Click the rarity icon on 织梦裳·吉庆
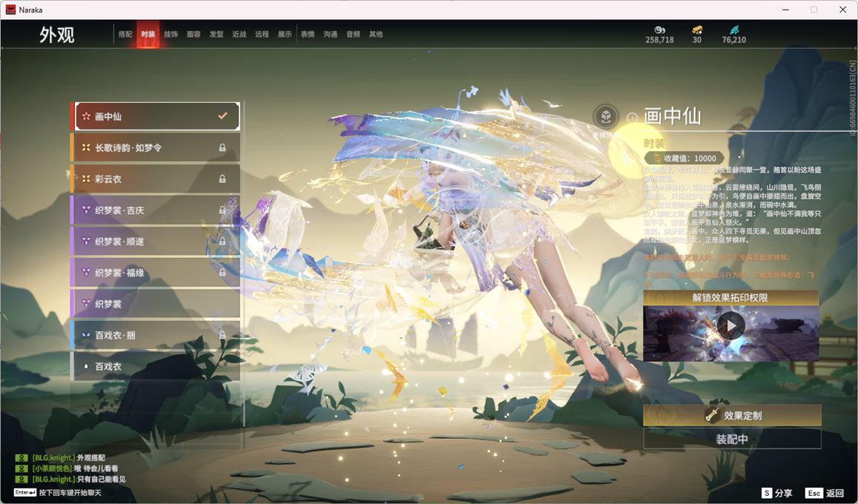Image resolution: width=858 pixels, height=504 pixels. point(86,210)
